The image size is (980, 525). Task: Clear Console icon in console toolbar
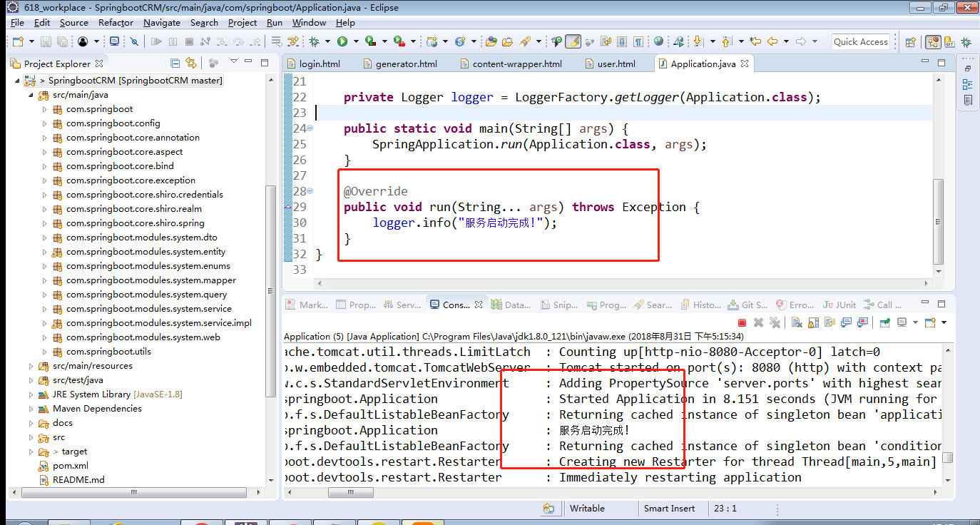(x=797, y=322)
